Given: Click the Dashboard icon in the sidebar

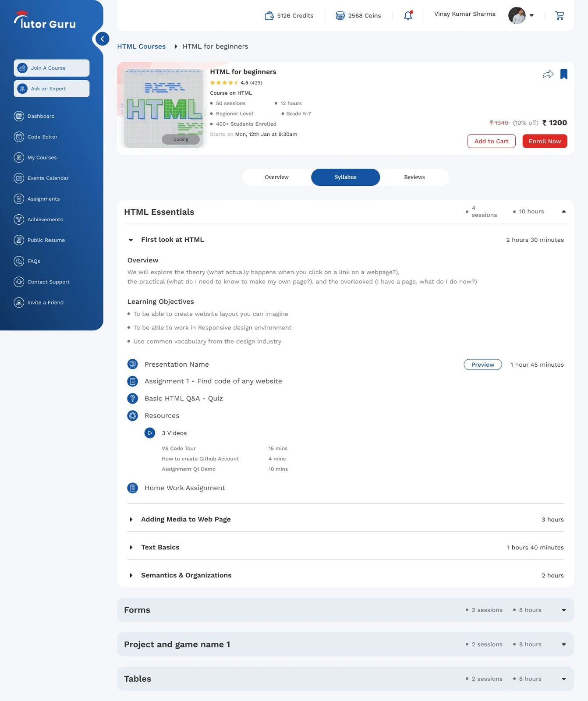Looking at the screenshot, I should point(19,116).
